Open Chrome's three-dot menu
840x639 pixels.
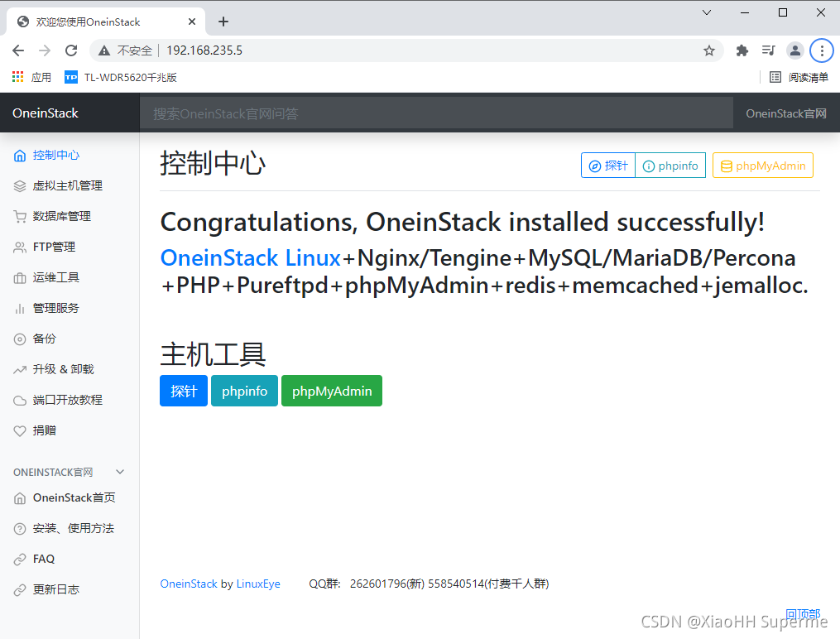click(822, 50)
